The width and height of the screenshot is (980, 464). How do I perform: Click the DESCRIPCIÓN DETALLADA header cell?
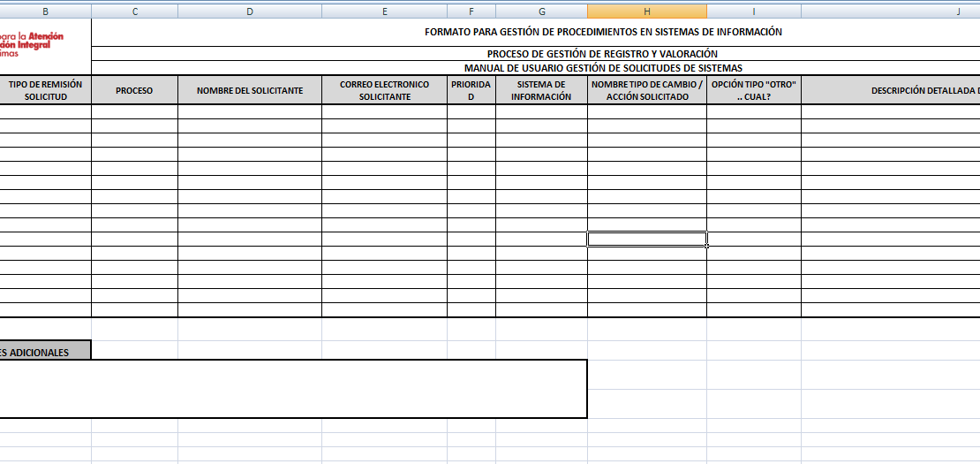coord(890,90)
